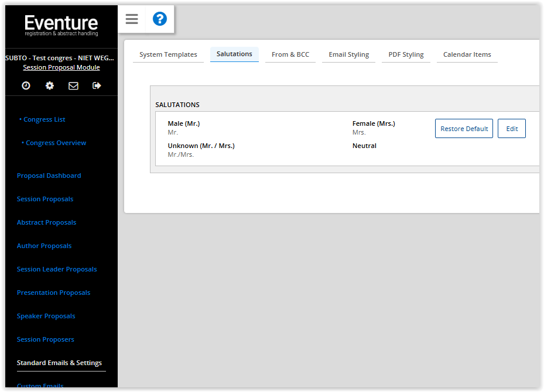The width and height of the screenshot is (544, 392).
Task: Select Speaker Proposals in sidebar
Action: 46,316
